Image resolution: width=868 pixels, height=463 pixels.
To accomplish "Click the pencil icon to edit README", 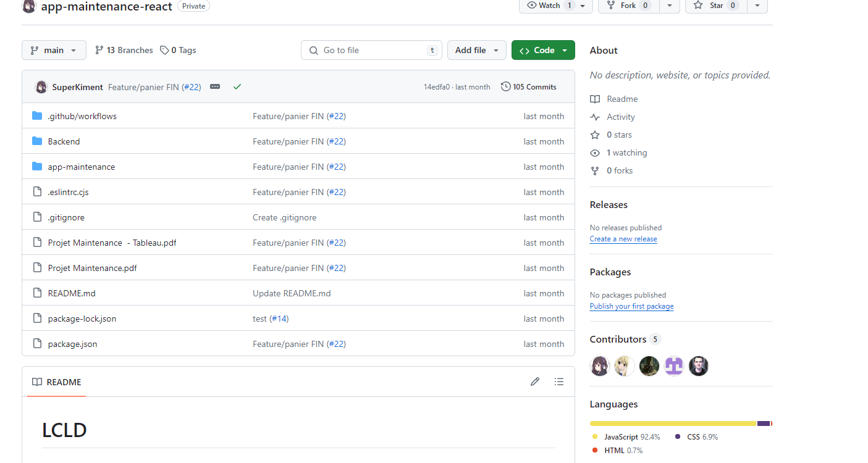I will pos(535,382).
